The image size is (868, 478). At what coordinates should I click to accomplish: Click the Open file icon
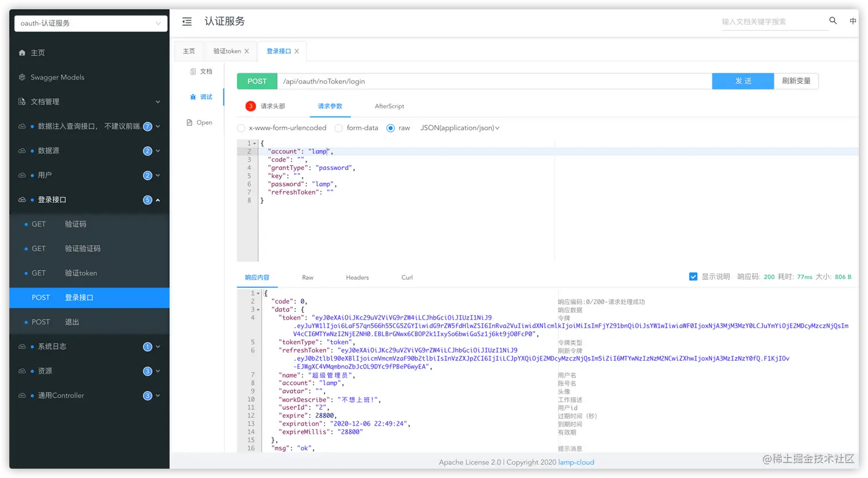(189, 122)
